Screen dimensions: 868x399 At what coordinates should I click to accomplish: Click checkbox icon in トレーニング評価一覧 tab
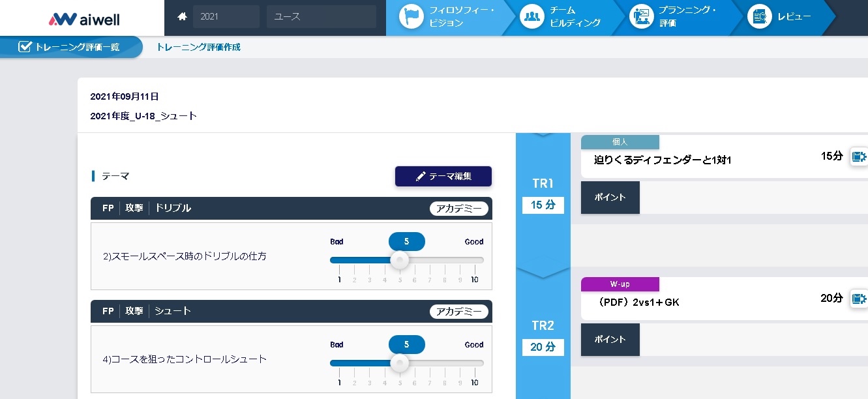point(25,46)
